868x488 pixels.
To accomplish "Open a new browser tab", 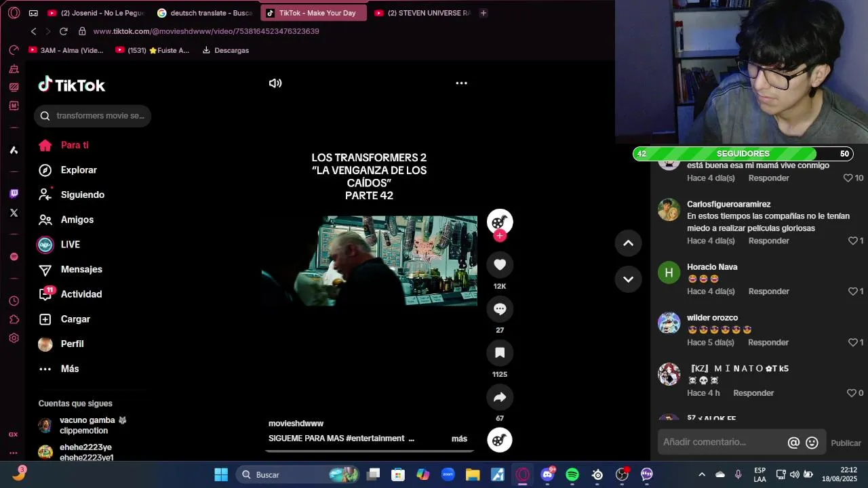I will coord(483,13).
